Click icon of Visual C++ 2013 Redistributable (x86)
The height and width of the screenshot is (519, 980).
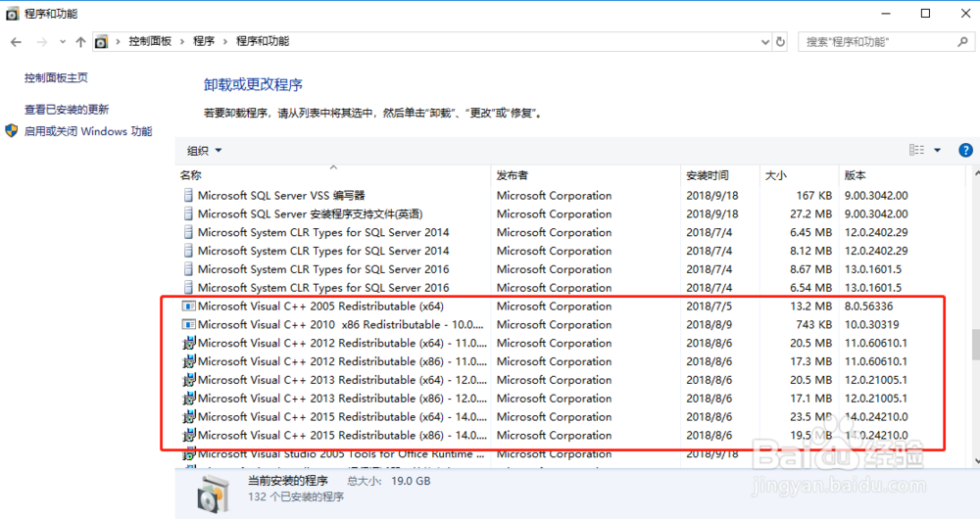(189, 399)
